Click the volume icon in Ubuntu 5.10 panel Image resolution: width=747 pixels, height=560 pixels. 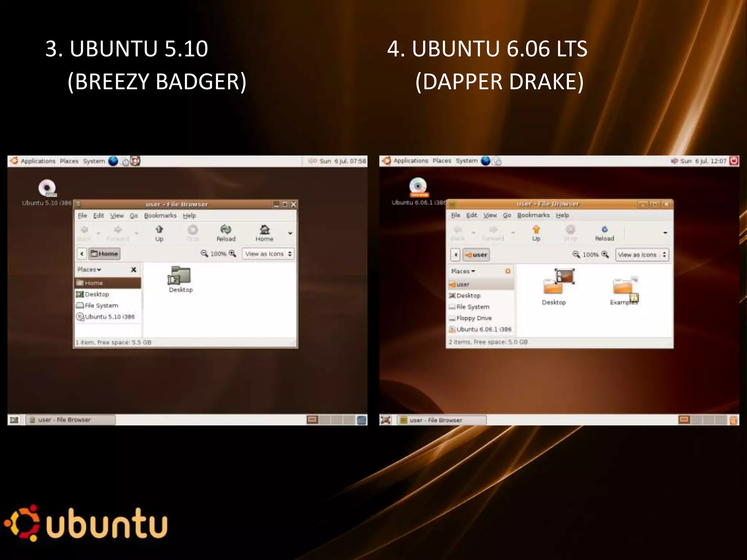tap(312, 161)
